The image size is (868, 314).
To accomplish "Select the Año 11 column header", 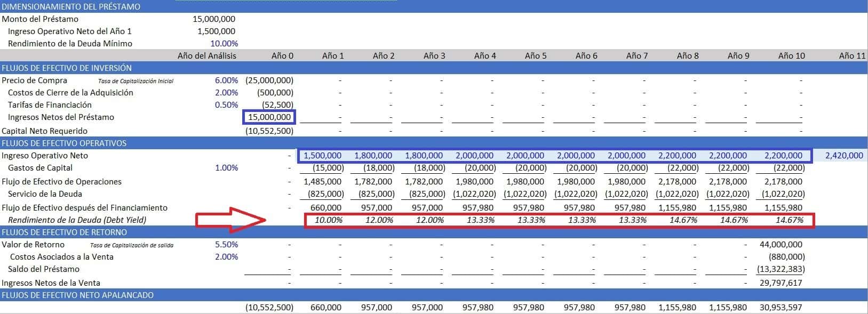I will click(x=851, y=55).
